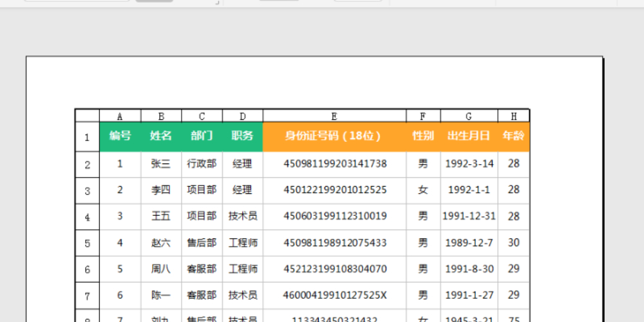Select the name cell 李四
This screenshot has height=322, width=644.
(x=161, y=190)
